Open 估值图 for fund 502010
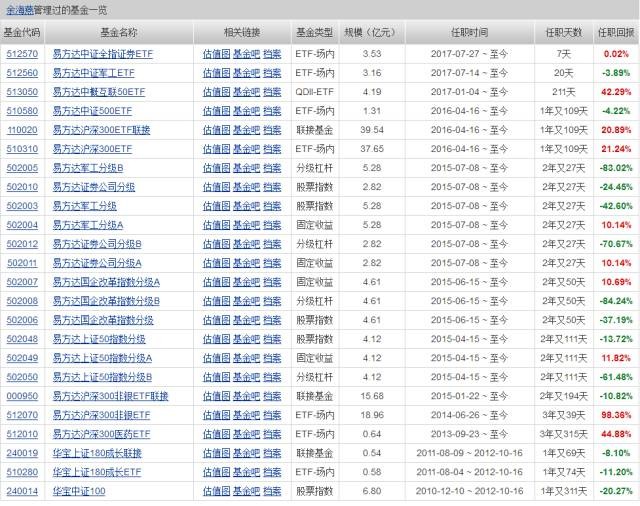 point(217,187)
